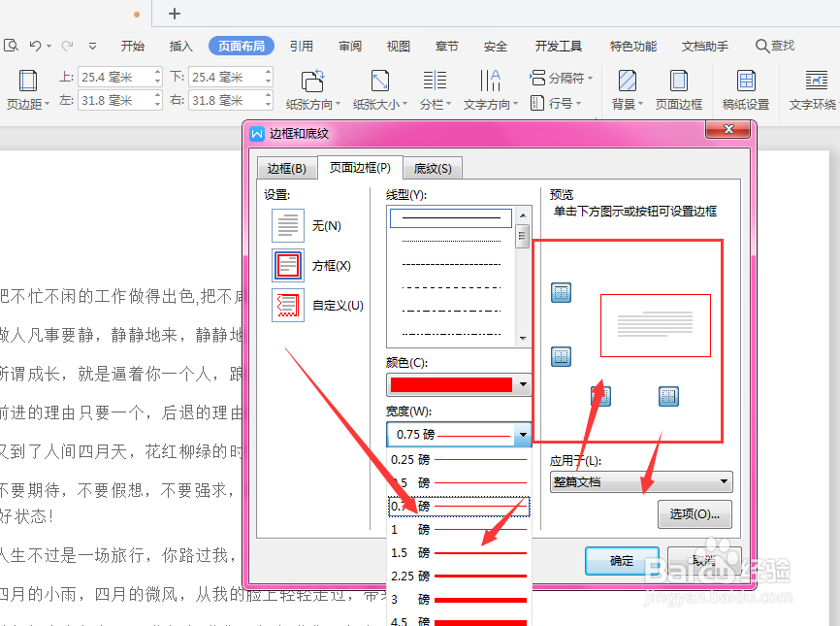The image size is (840, 626).
Task: Open the Developer Tools (开发工具) tab
Action: click(558, 46)
